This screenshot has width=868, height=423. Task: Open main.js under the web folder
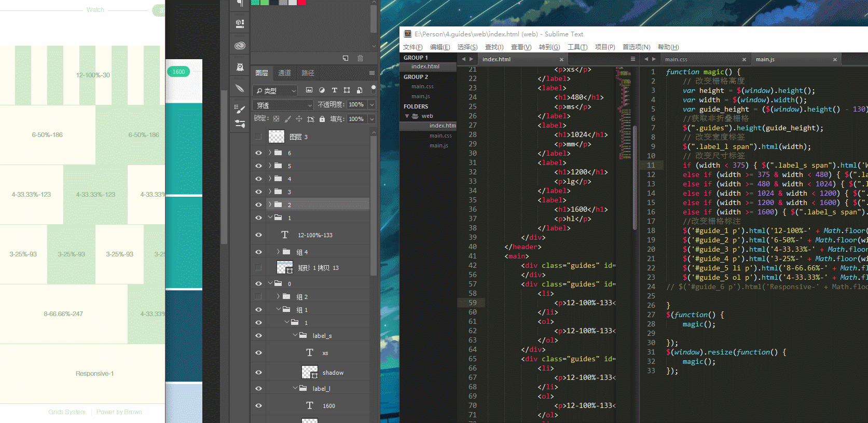pyautogui.click(x=439, y=146)
